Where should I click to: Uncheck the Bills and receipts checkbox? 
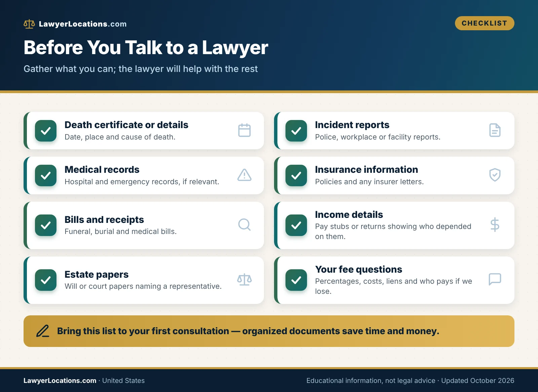point(46,225)
